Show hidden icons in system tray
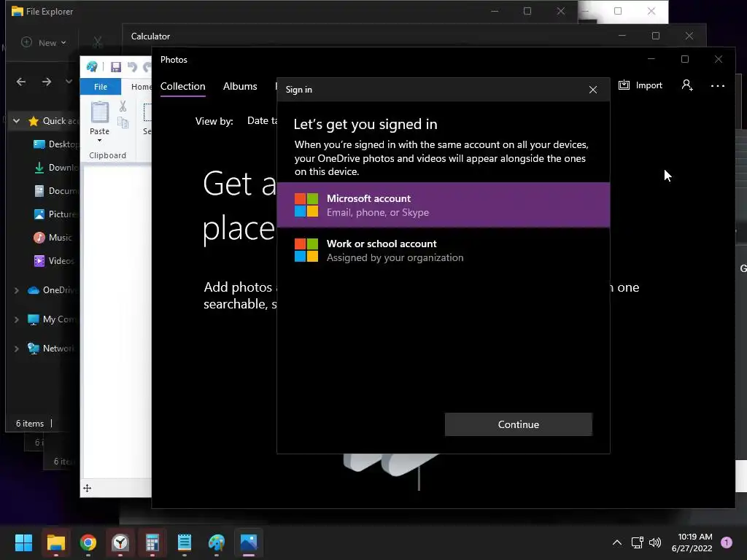Screen dimensions: 747x560 (617, 542)
